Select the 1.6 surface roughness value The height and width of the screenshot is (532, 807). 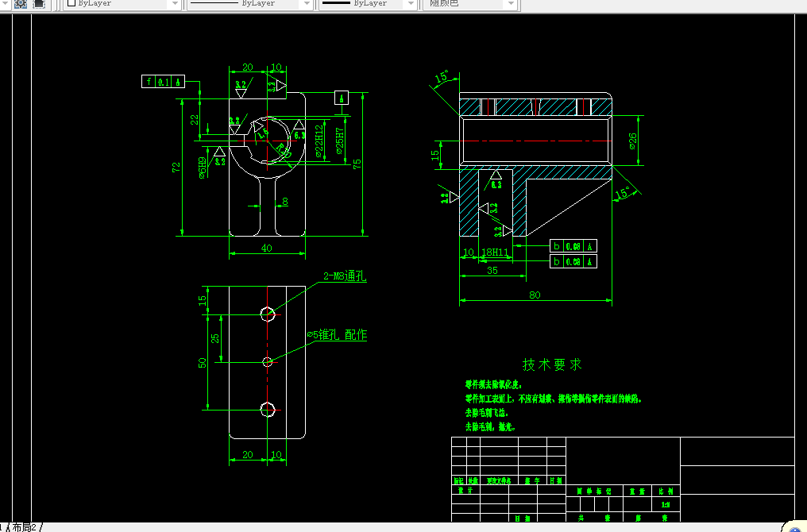pyautogui.click(x=263, y=133)
